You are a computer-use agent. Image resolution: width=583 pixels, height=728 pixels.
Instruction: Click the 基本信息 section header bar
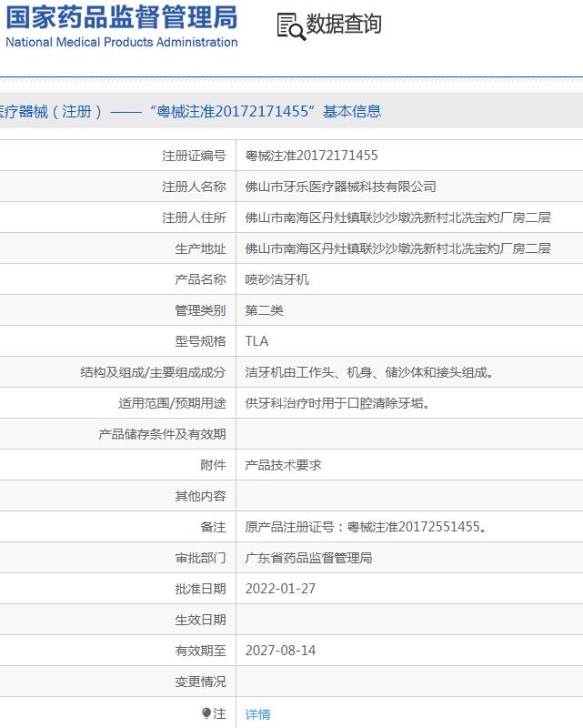[291, 112]
